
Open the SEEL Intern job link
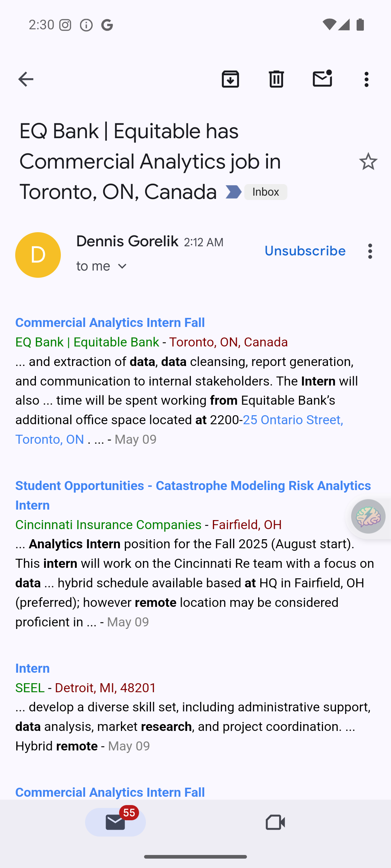pos(32,668)
